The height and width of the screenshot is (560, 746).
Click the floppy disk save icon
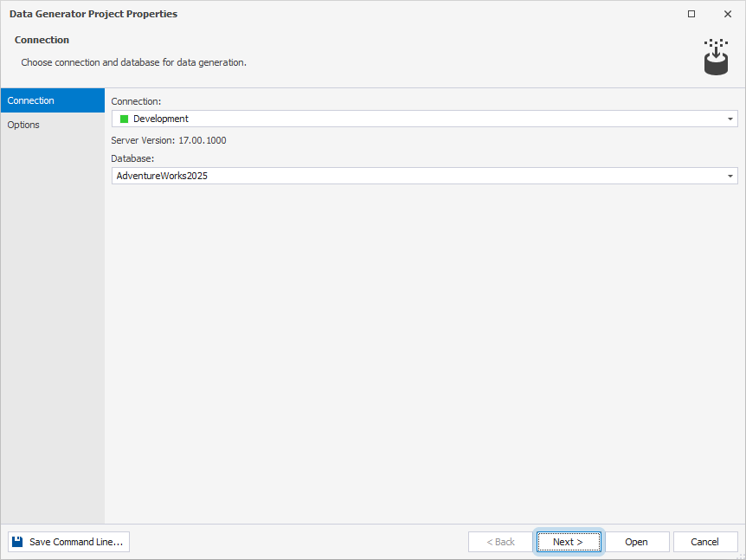(17, 542)
